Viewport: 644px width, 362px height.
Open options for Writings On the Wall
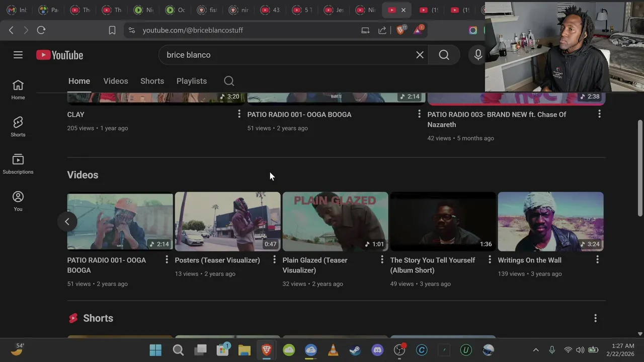pyautogui.click(x=597, y=259)
